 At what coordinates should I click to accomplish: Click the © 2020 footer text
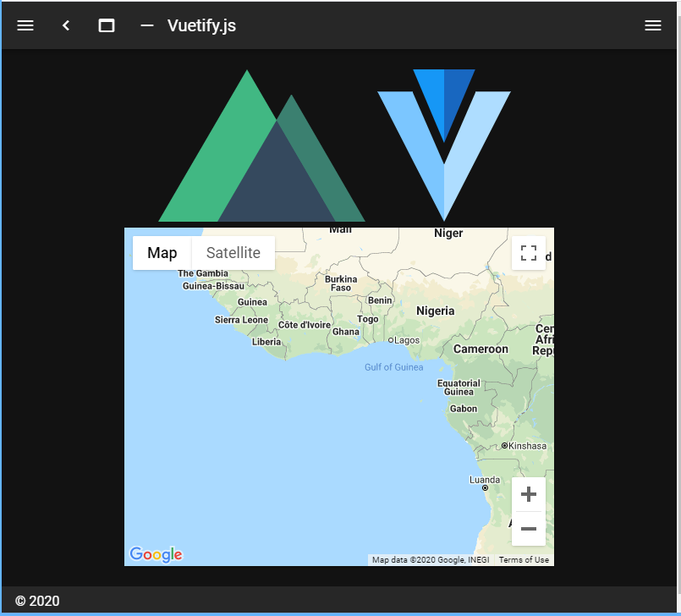37,601
